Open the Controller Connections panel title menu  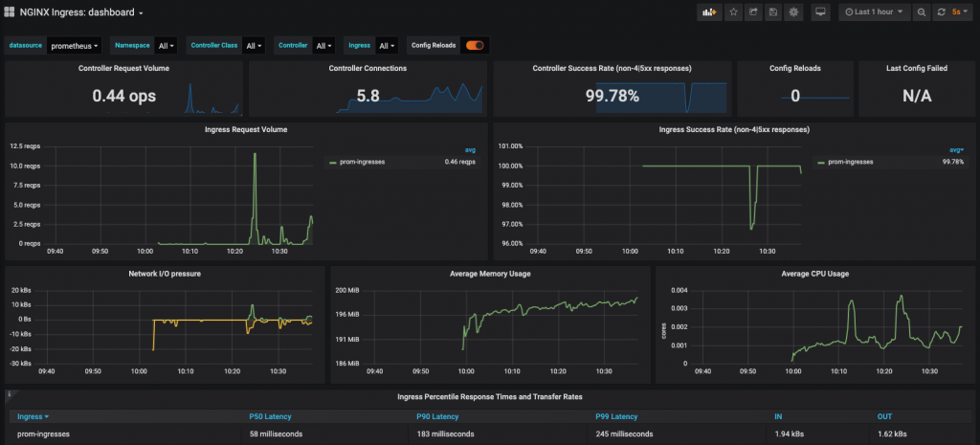tap(367, 68)
